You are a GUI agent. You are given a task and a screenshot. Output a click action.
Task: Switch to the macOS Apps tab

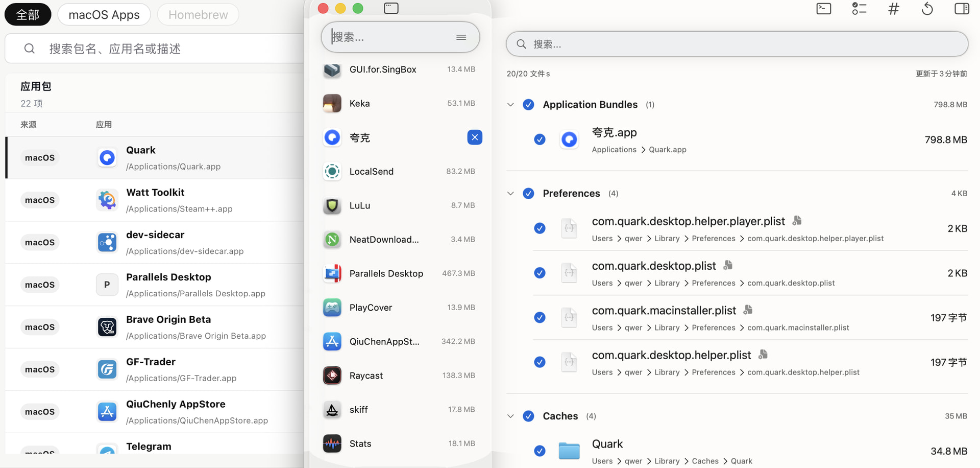coord(104,15)
